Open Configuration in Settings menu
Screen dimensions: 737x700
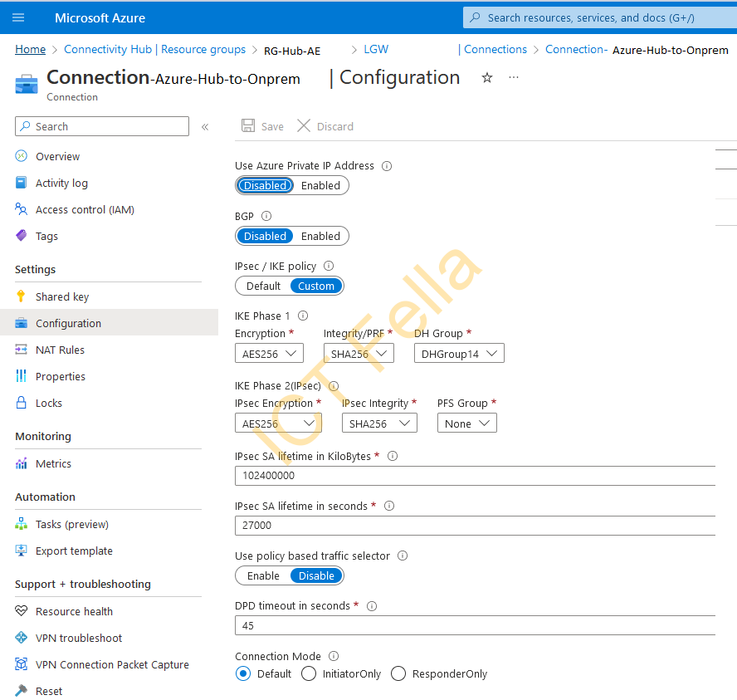[109, 322]
